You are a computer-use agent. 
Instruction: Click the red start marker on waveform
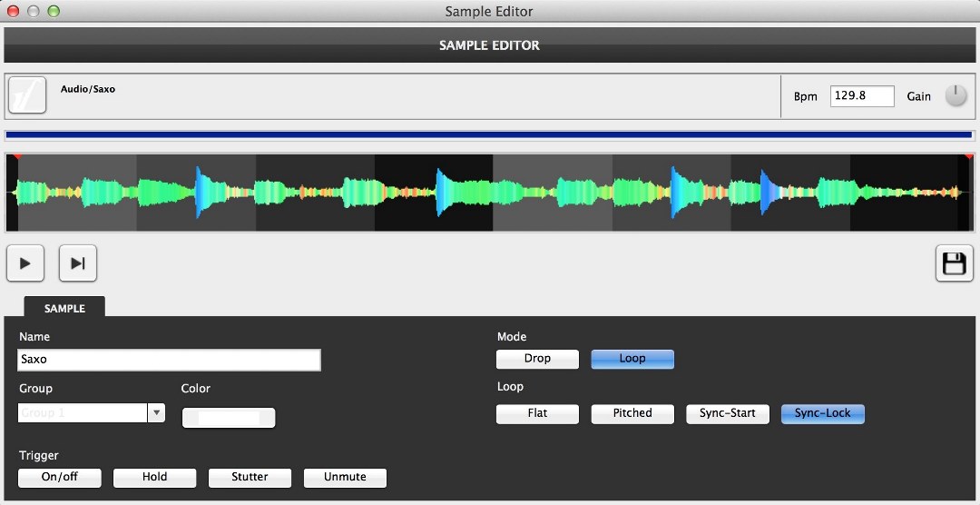(16, 158)
